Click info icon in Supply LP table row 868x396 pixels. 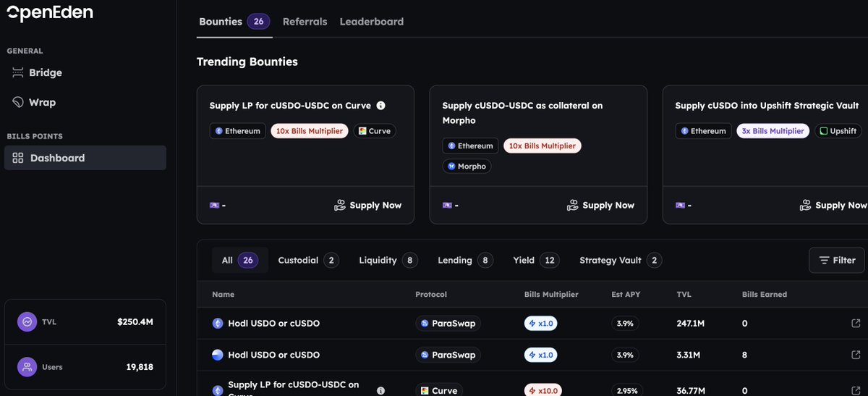381,390
